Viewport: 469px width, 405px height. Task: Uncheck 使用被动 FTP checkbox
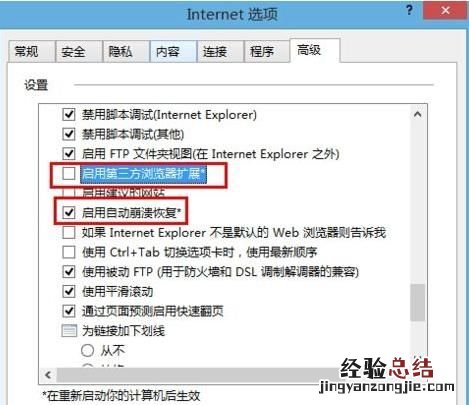click(69, 272)
